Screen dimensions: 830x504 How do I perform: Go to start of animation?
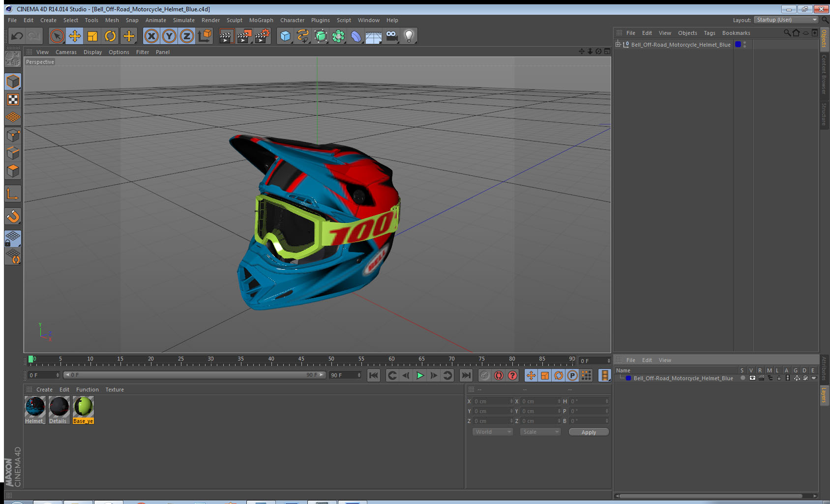[374, 375]
